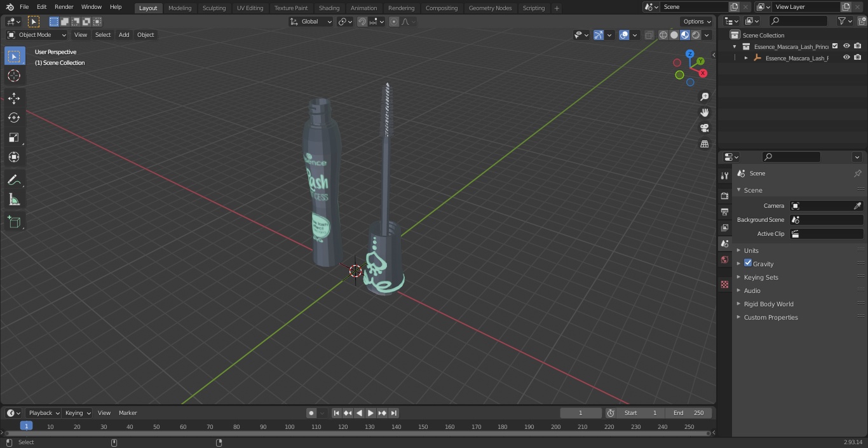
Task: Toggle X-ray mode in viewport header
Action: [649, 35]
